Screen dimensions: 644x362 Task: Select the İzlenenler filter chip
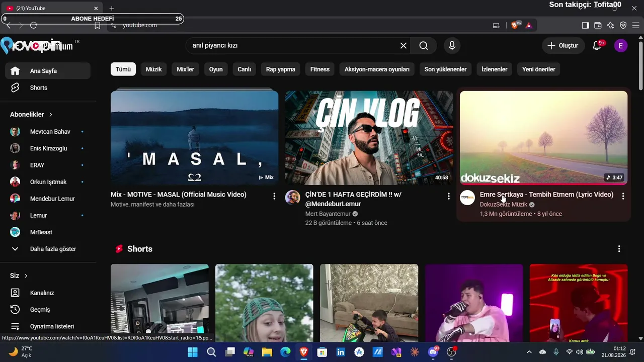494,69
